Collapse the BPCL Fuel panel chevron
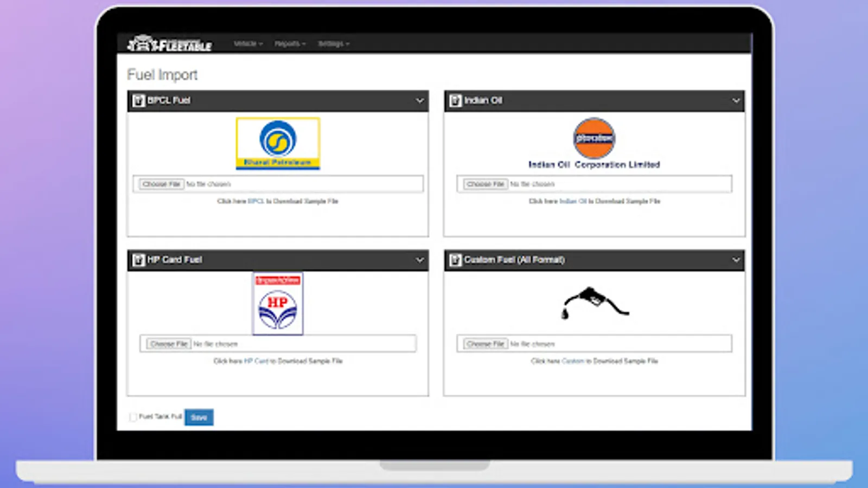Image resolution: width=868 pixels, height=488 pixels. tap(419, 100)
